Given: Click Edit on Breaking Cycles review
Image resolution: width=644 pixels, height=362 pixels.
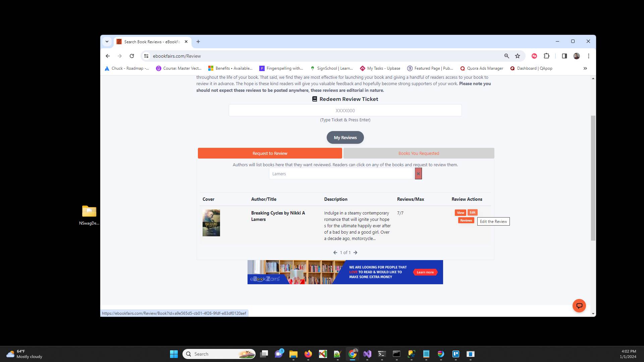Looking at the screenshot, I should click(x=472, y=212).
